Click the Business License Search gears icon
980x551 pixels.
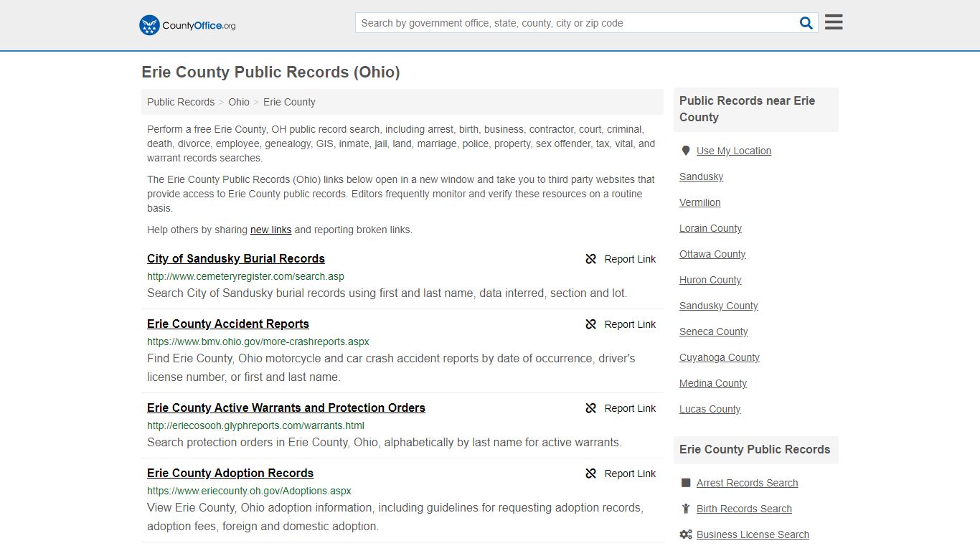point(686,534)
